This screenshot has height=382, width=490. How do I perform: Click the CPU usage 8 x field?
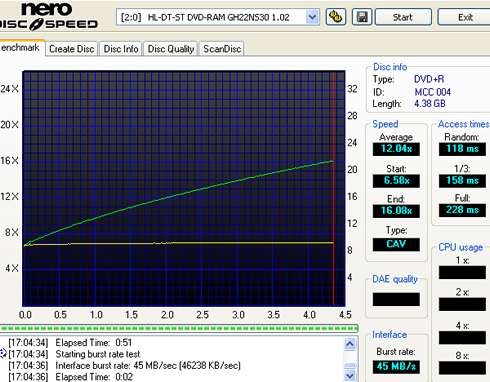click(x=462, y=368)
